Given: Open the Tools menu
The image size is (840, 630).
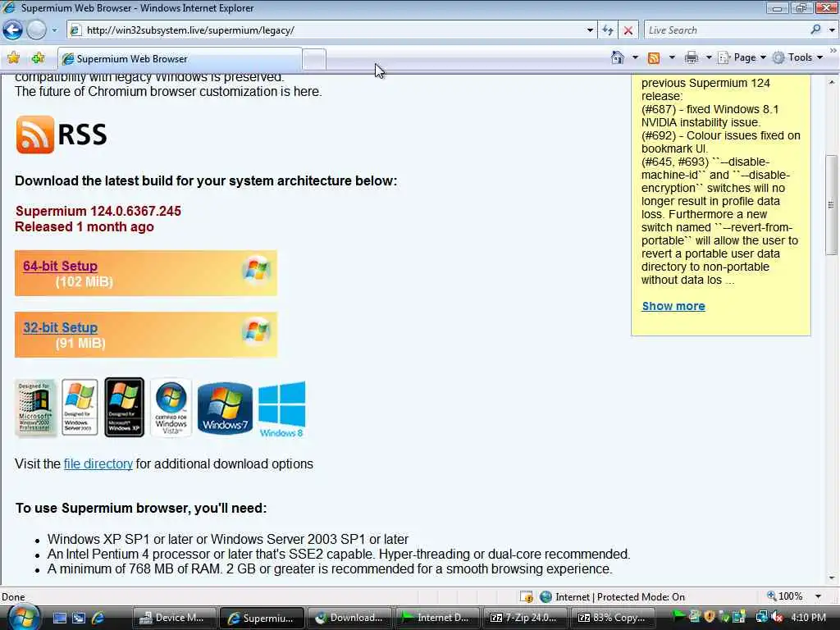Looking at the screenshot, I should click(x=797, y=57).
